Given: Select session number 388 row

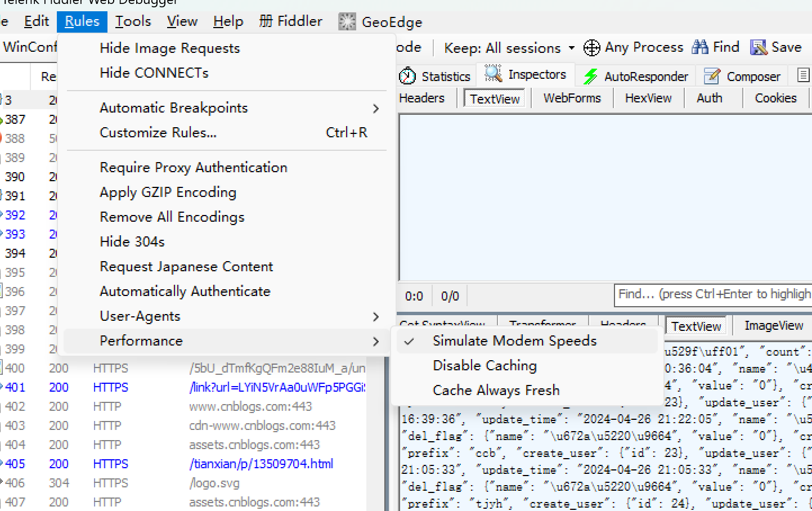Looking at the screenshot, I should click(x=28, y=138).
